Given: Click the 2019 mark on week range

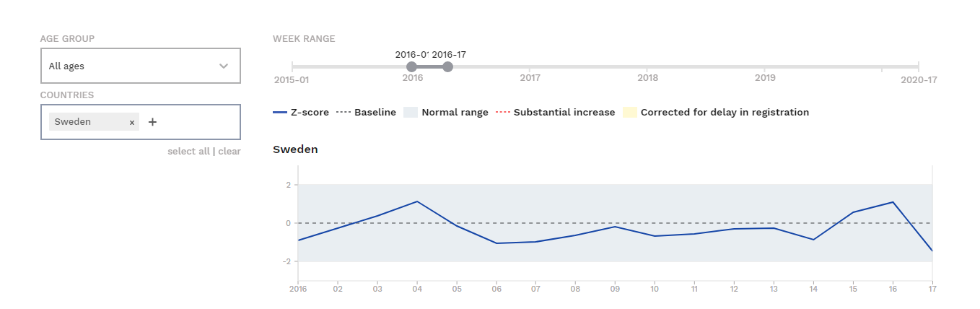Looking at the screenshot, I should [x=765, y=77].
